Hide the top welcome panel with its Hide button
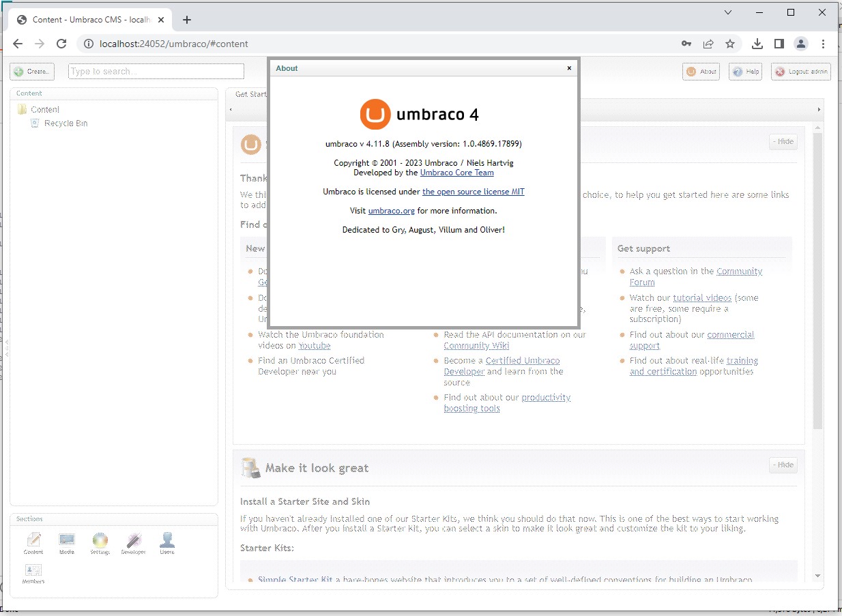The image size is (842, 616). (x=783, y=142)
